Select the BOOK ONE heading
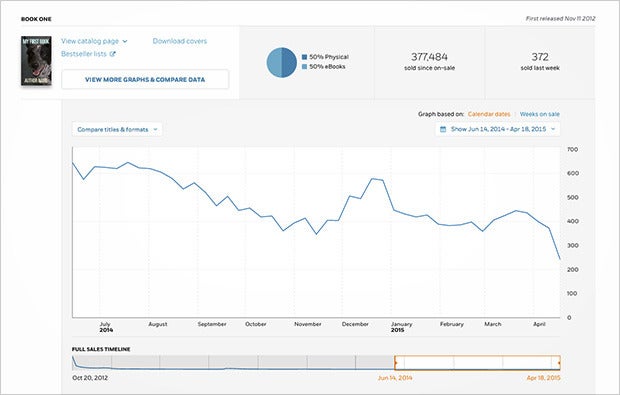 pos(36,19)
